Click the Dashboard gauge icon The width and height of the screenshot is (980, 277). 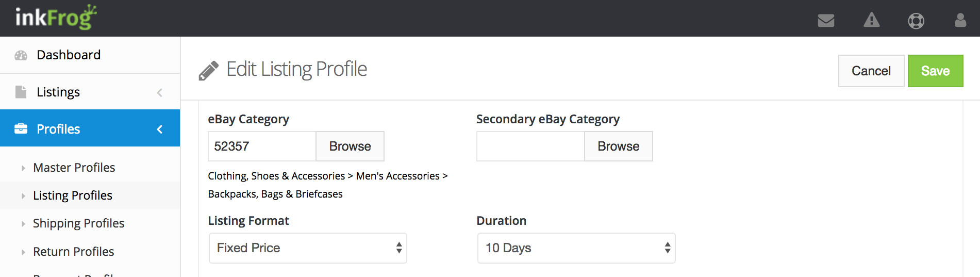click(x=21, y=55)
